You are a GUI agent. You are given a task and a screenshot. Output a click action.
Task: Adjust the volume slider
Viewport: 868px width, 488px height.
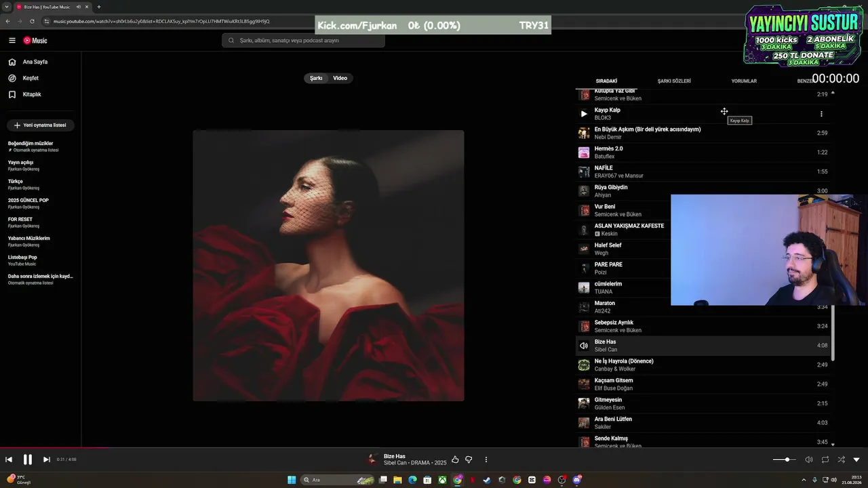(785, 460)
